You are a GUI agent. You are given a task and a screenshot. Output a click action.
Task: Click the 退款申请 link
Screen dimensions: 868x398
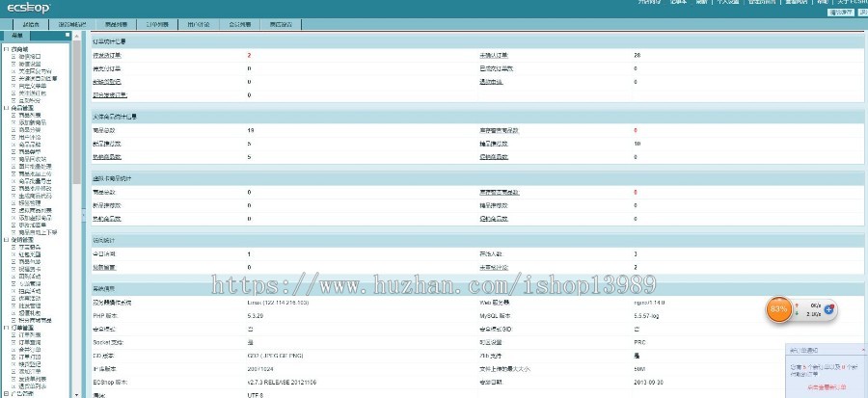pos(491,82)
